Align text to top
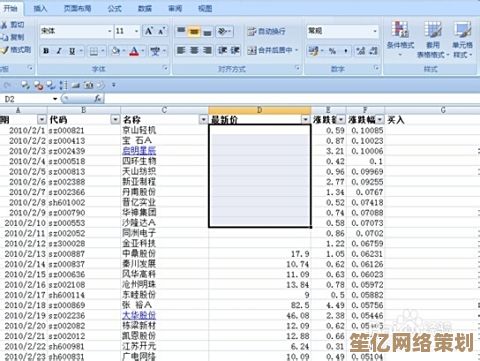 181,31
